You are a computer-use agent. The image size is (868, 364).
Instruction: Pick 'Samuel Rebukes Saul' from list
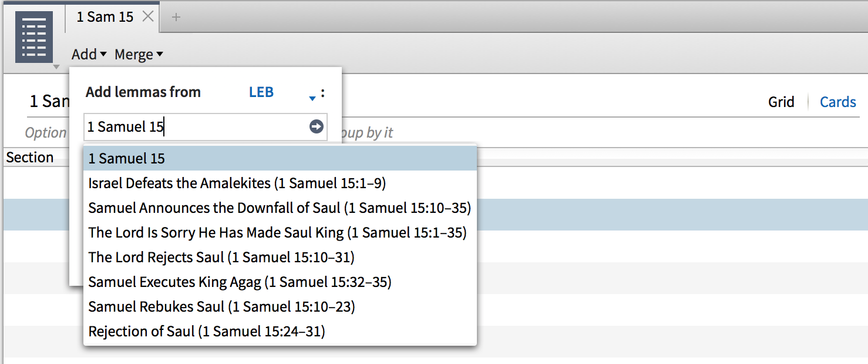coord(221,307)
